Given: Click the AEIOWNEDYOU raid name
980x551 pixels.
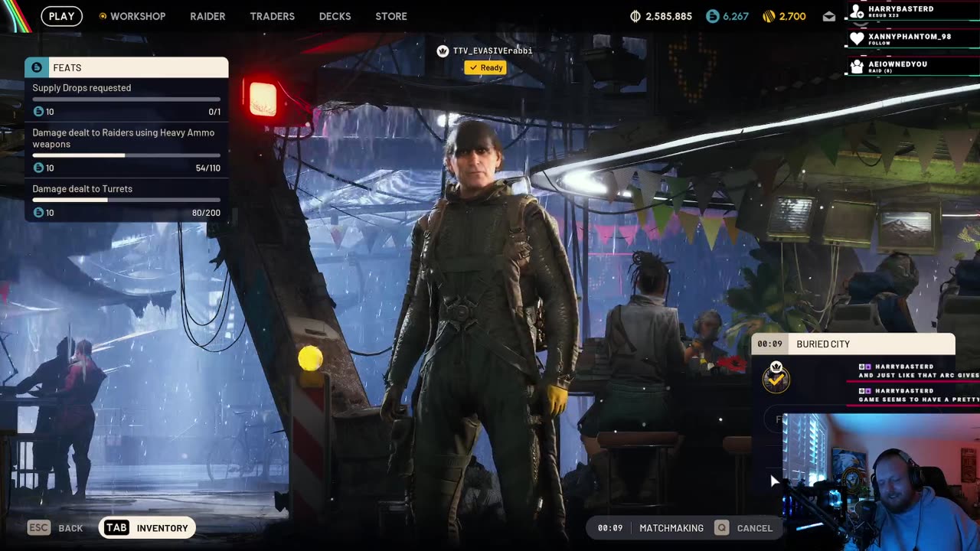Looking at the screenshot, I should pyautogui.click(x=898, y=64).
